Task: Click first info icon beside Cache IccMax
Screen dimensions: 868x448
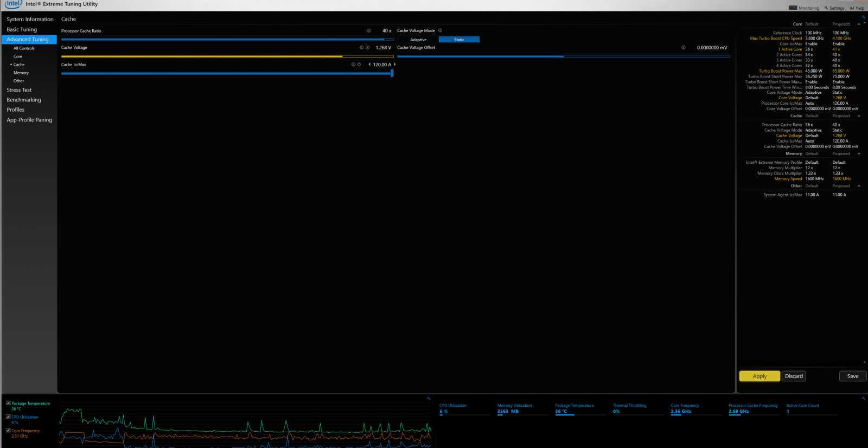Action: click(x=353, y=65)
